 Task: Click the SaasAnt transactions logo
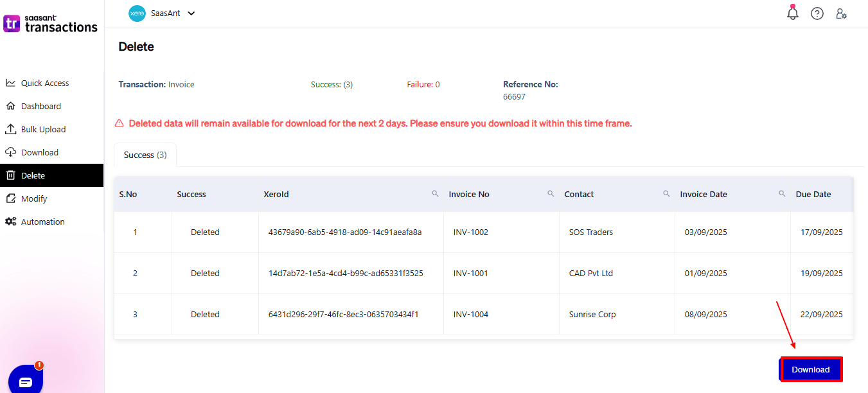click(51, 22)
